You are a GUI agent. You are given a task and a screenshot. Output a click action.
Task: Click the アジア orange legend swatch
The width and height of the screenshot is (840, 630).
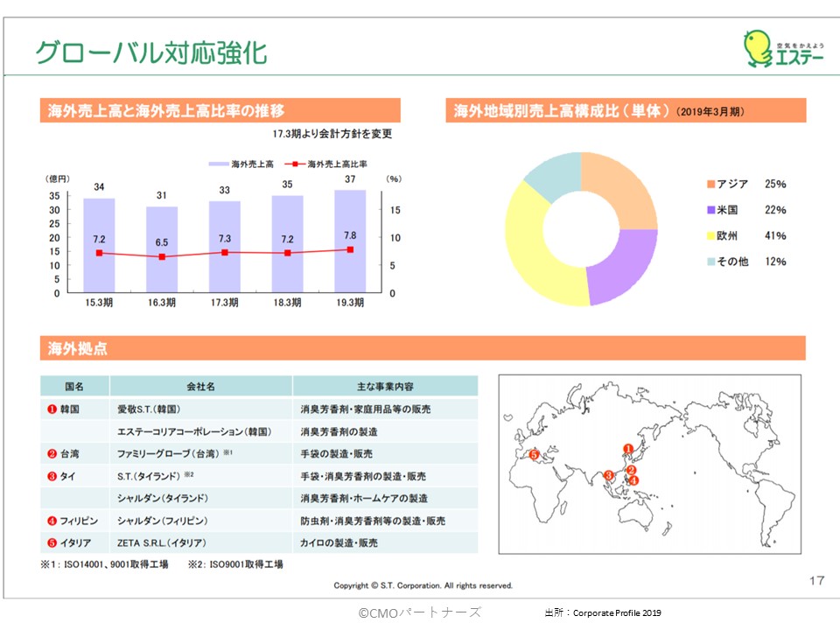pyautogui.click(x=711, y=185)
